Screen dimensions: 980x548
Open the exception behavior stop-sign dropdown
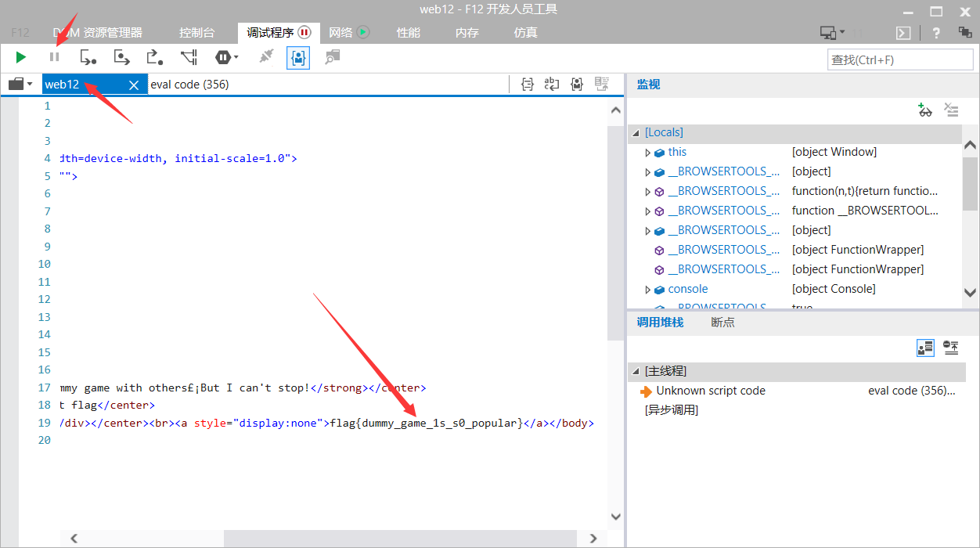(x=227, y=57)
